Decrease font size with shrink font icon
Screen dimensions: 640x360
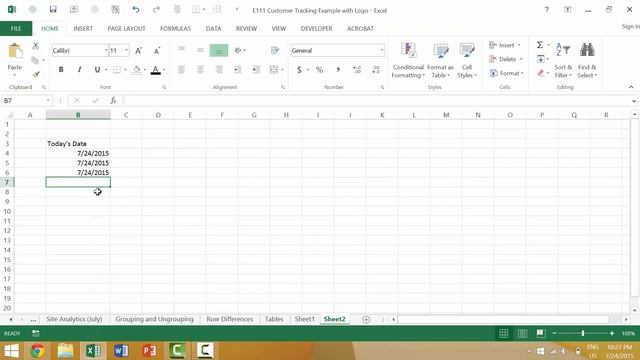pos(157,51)
